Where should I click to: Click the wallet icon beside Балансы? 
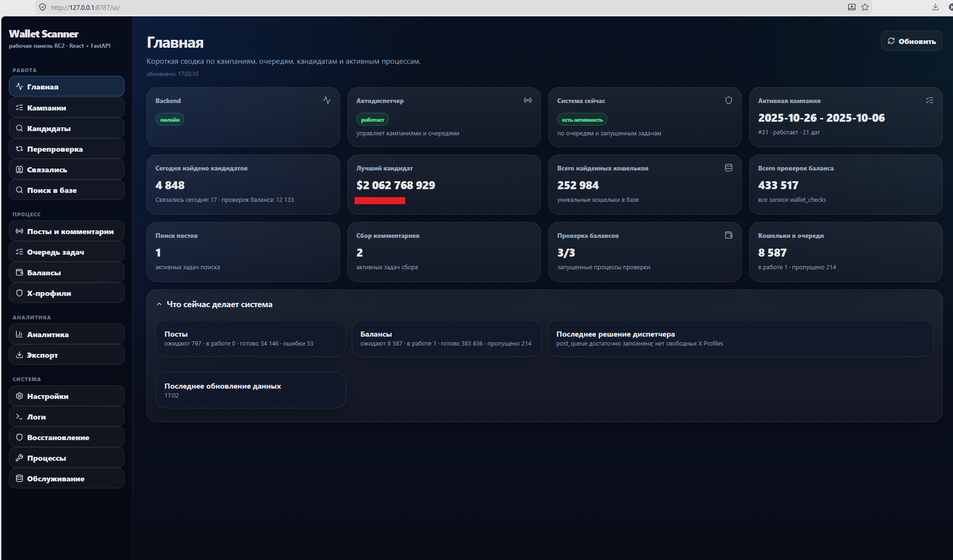[x=19, y=272]
